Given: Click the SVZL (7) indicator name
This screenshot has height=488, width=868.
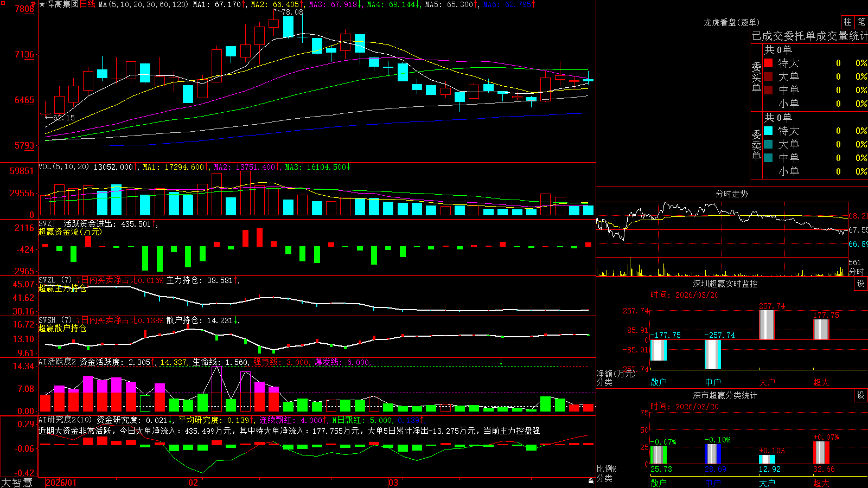Looking at the screenshot, I should click(55, 280).
